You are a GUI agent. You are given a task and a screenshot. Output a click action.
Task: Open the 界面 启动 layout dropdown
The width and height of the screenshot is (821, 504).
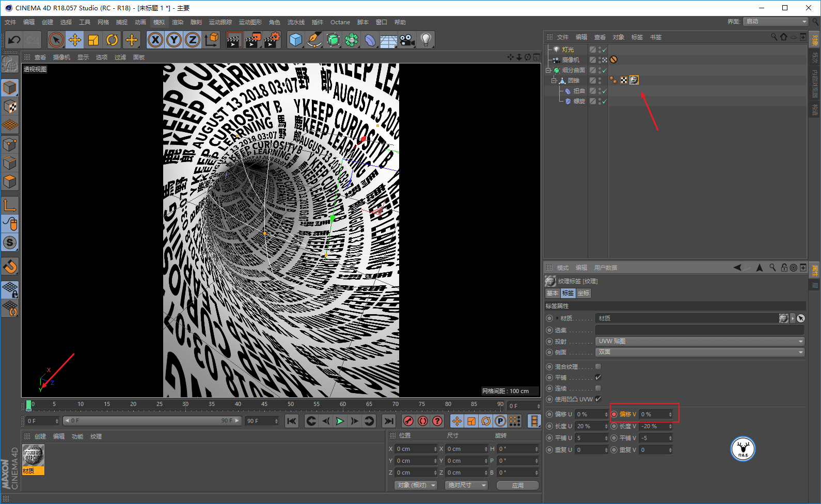point(776,21)
